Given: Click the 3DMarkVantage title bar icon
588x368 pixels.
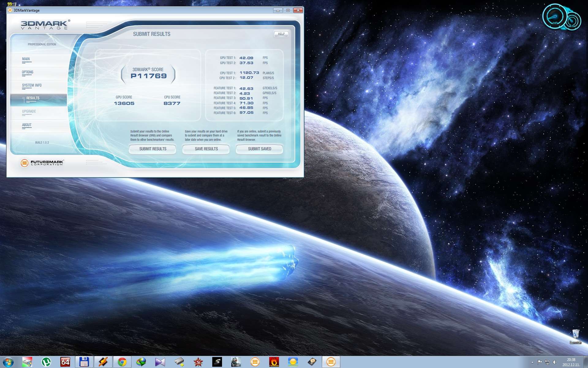Looking at the screenshot, I should click(x=10, y=10).
